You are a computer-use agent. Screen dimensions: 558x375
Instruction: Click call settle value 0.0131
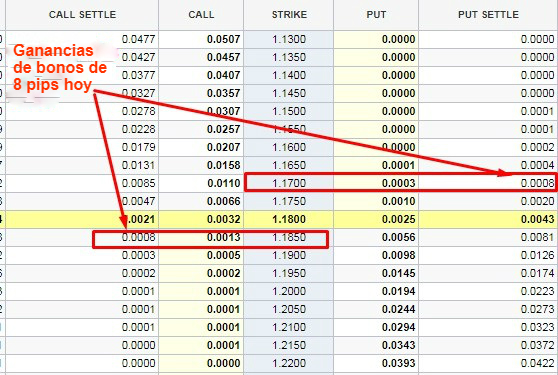tap(138, 165)
